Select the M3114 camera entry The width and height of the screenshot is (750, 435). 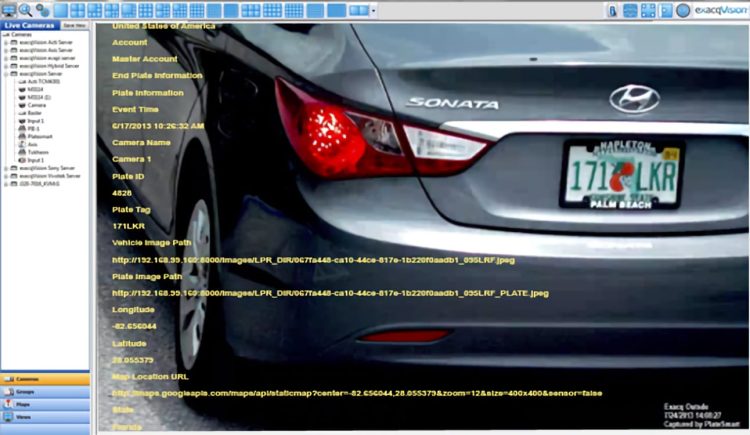click(x=35, y=89)
